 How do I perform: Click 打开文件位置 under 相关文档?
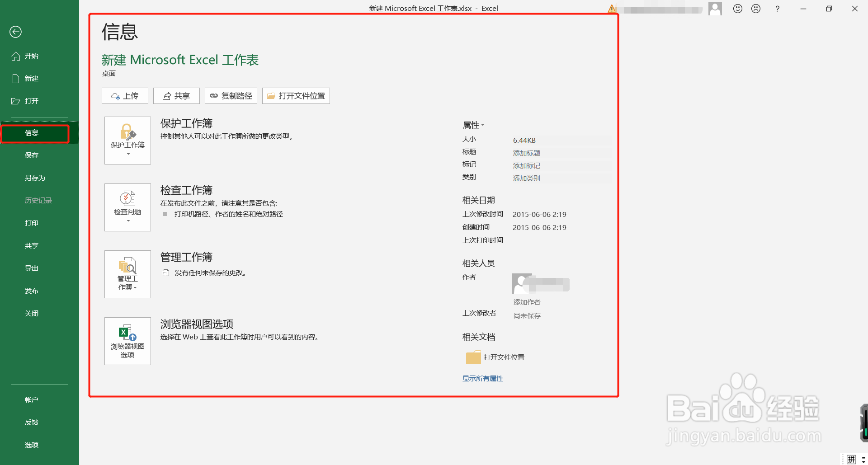coord(504,357)
